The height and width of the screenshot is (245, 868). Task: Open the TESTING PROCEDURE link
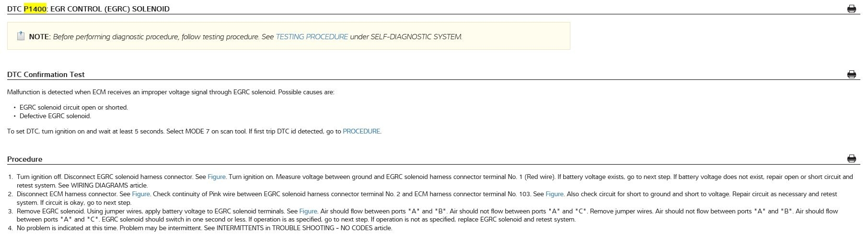point(312,37)
